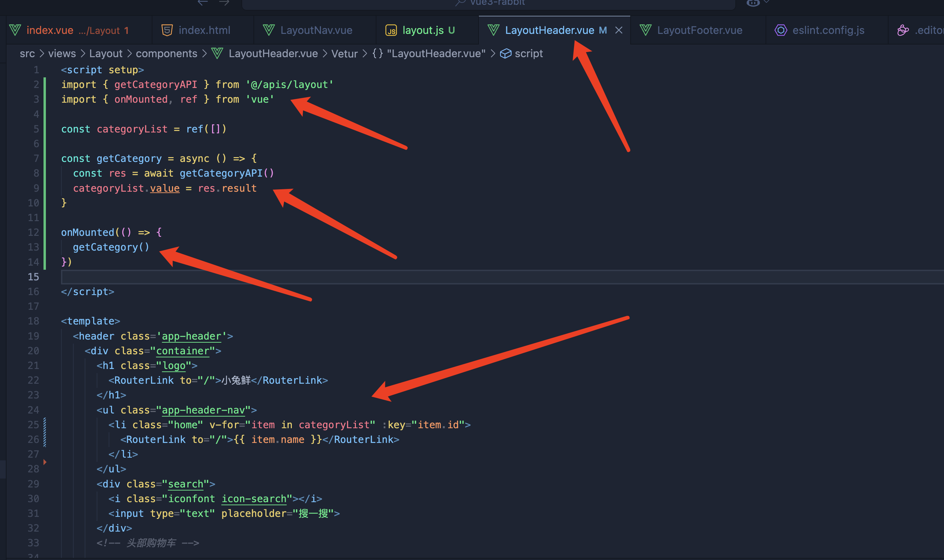Click the Copilot icon in title bar
944x560 pixels.
pyautogui.click(x=753, y=3)
